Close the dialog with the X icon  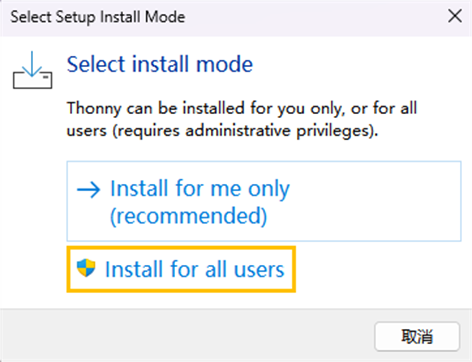[x=455, y=16]
